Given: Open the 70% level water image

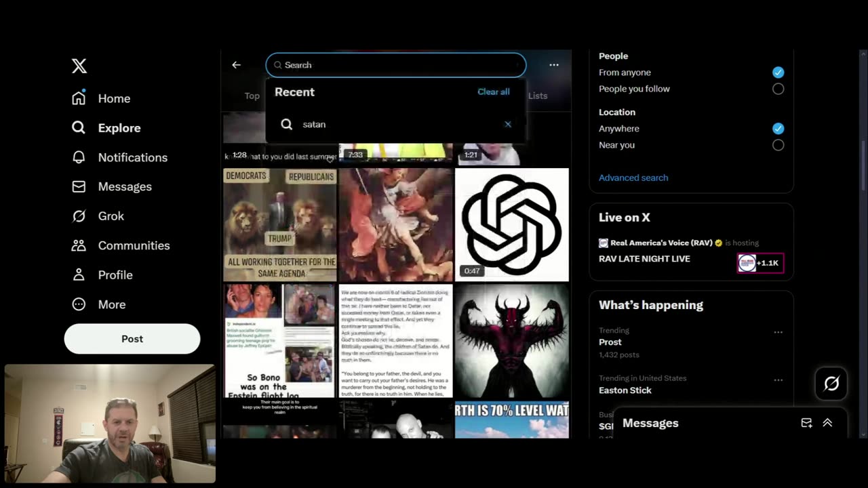Looking at the screenshot, I should (x=512, y=419).
